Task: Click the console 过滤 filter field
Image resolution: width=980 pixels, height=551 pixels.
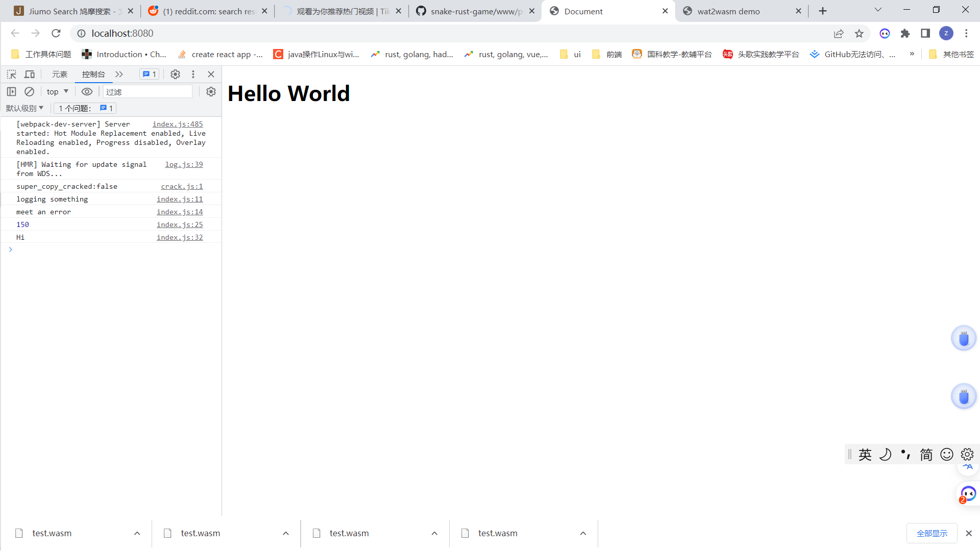Action: click(x=147, y=92)
